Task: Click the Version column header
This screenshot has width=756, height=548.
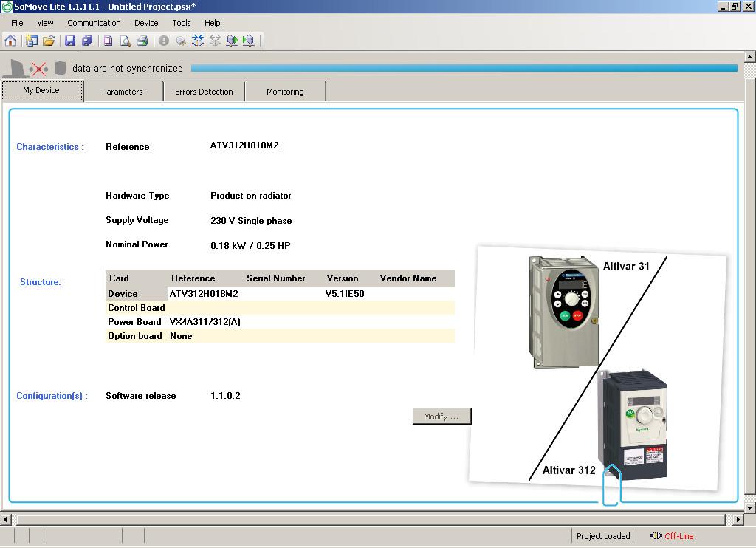Action: 343,278
